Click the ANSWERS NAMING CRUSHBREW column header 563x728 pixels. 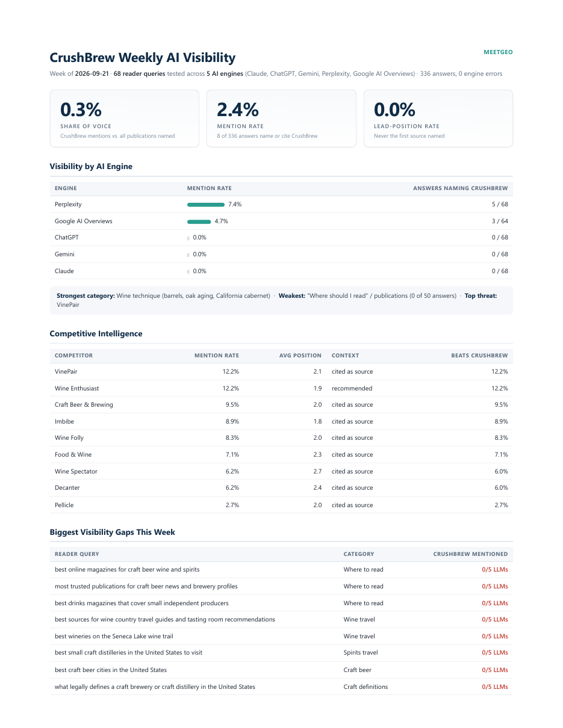pos(461,188)
